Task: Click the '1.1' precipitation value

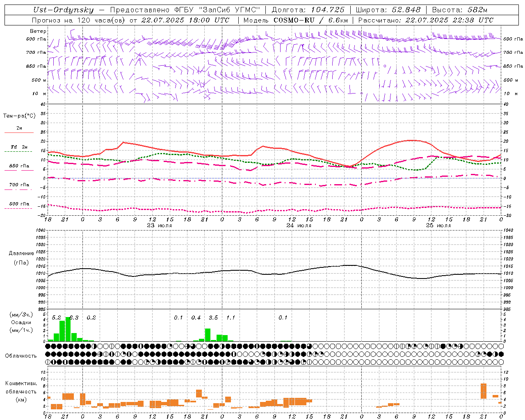Action: coord(231,317)
